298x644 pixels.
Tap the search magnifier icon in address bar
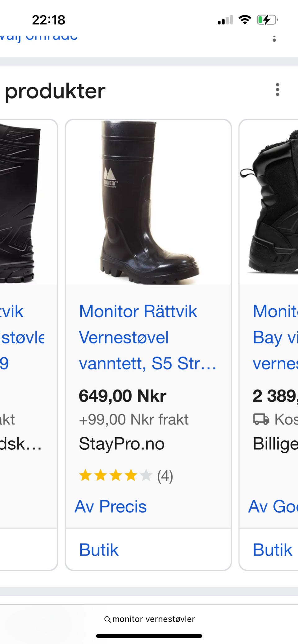click(107, 619)
